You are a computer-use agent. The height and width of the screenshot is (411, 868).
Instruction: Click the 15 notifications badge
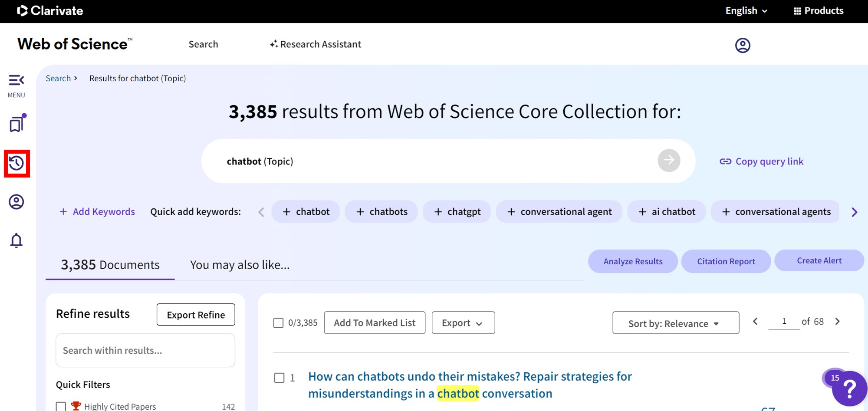click(x=835, y=378)
